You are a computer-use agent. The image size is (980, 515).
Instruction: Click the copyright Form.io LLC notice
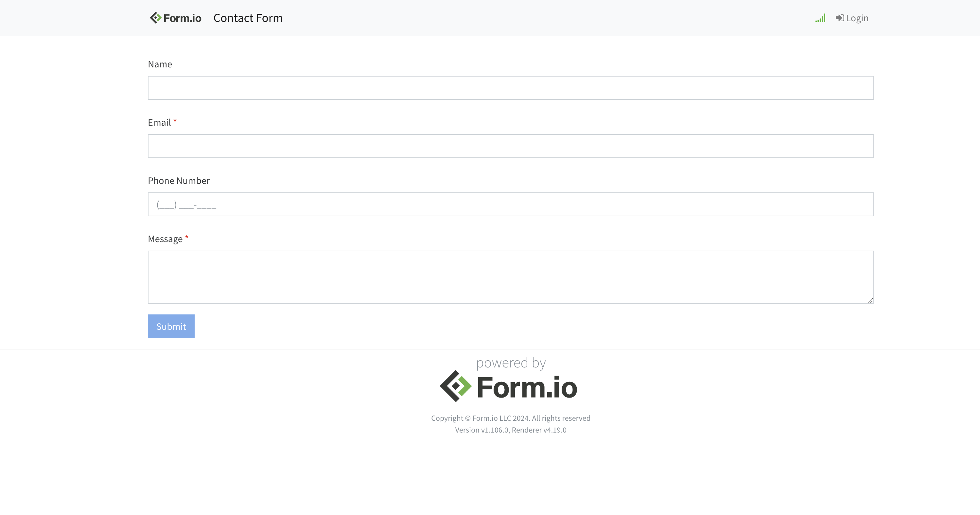(511, 418)
